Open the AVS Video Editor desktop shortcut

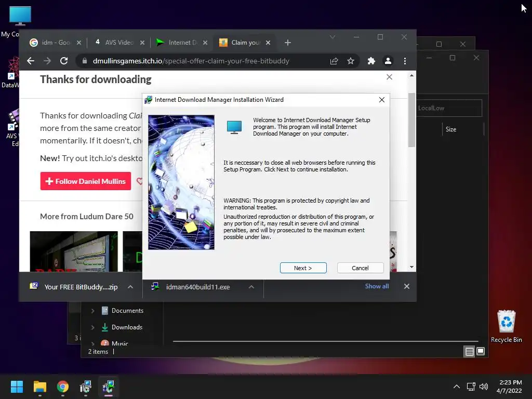tap(12, 128)
